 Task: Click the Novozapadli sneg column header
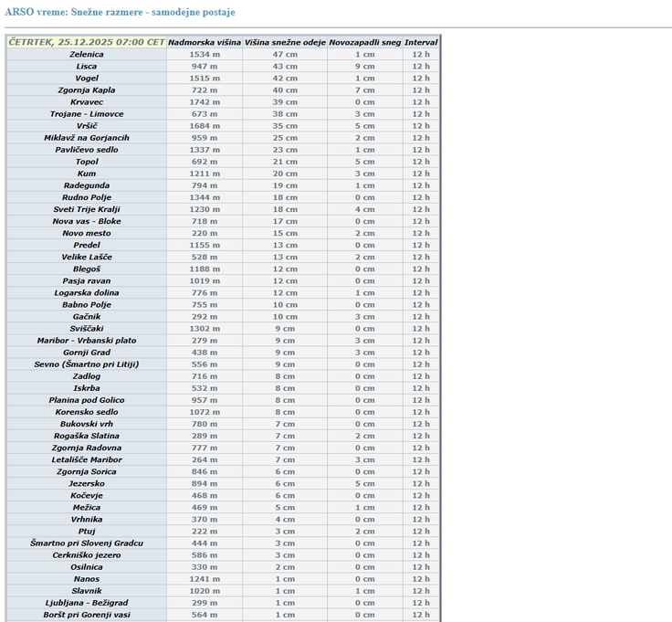pyautogui.click(x=364, y=42)
